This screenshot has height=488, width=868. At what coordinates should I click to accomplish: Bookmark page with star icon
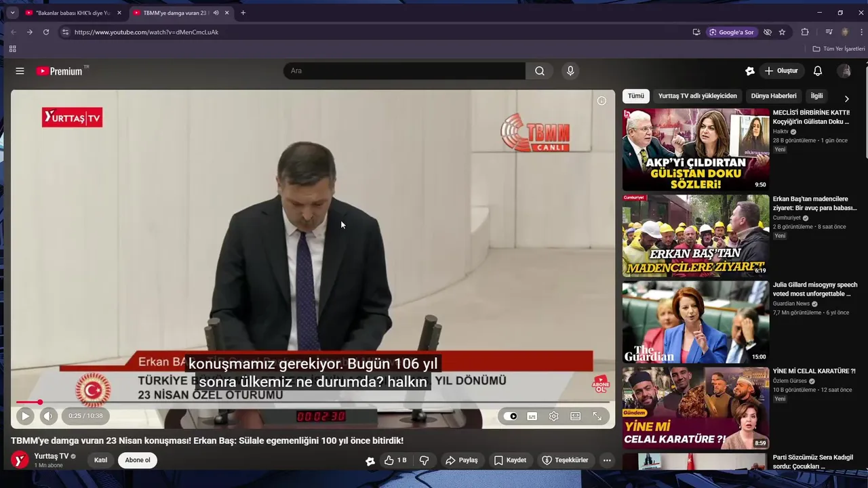782,32
